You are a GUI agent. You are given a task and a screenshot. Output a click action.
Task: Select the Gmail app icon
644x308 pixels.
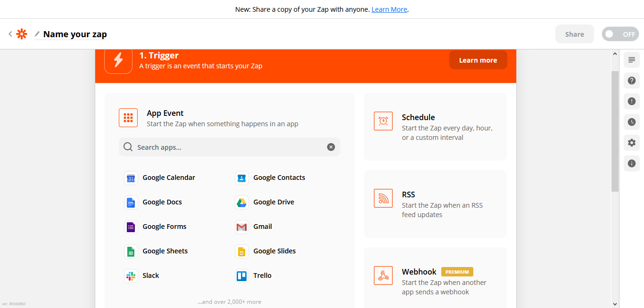click(x=241, y=227)
